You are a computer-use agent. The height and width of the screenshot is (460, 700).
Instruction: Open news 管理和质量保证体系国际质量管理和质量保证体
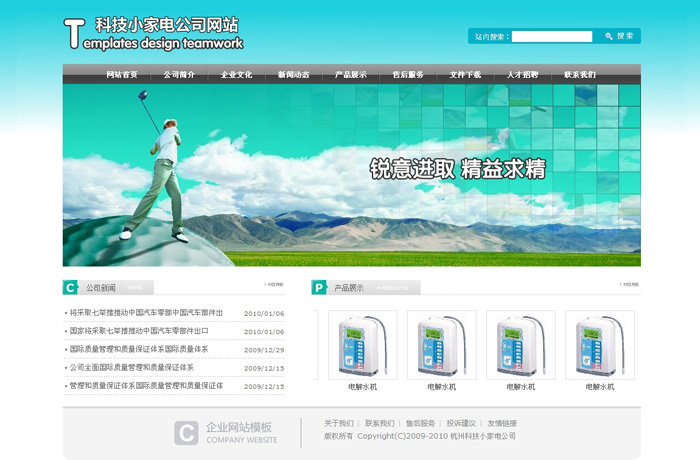pyautogui.click(x=146, y=386)
